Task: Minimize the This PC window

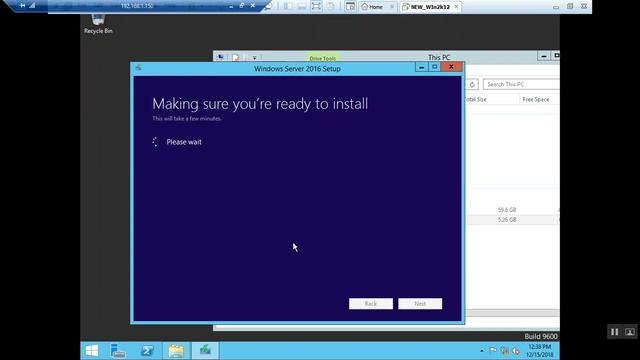Action: coord(543,56)
